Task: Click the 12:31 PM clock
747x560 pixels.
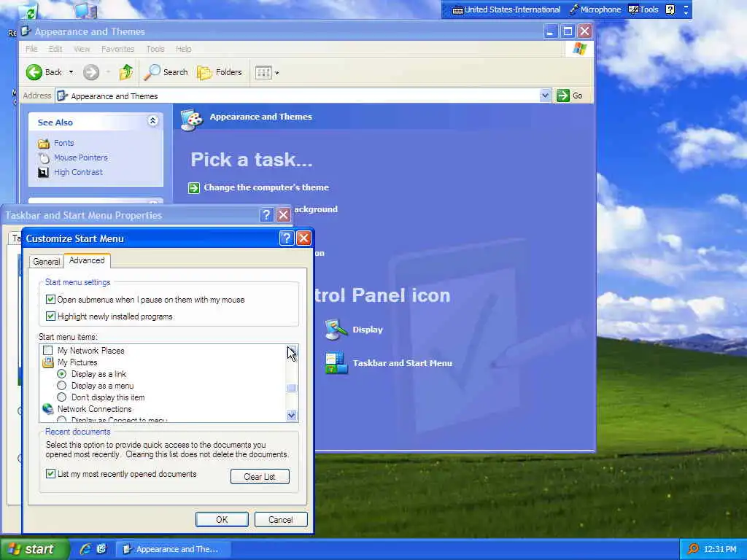Action: [x=720, y=549]
